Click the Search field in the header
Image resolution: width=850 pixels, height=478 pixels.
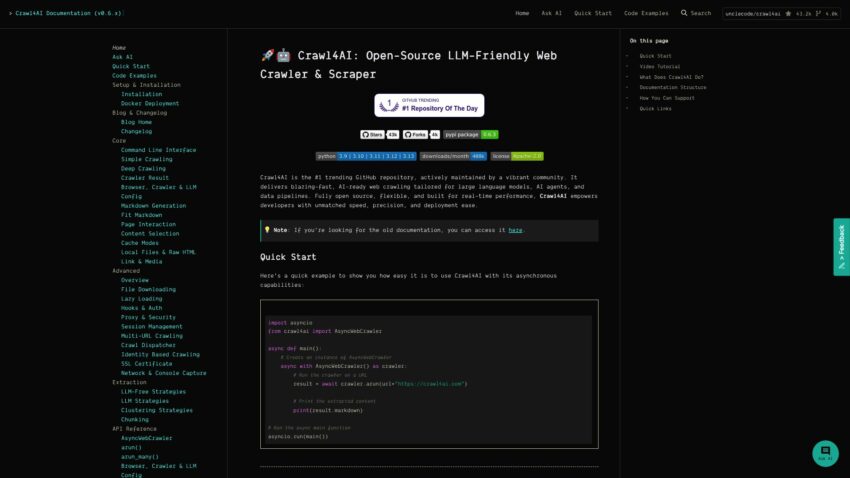coord(696,13)
